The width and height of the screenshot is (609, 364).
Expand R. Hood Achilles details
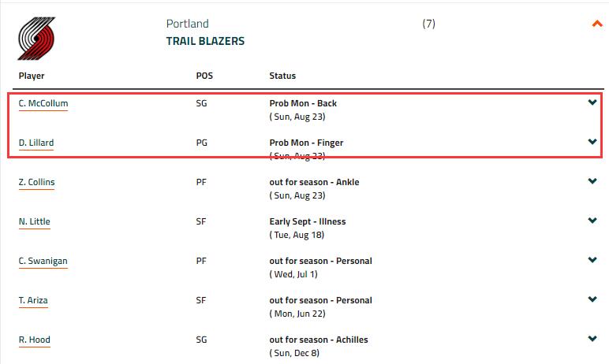tap(592, 339)
